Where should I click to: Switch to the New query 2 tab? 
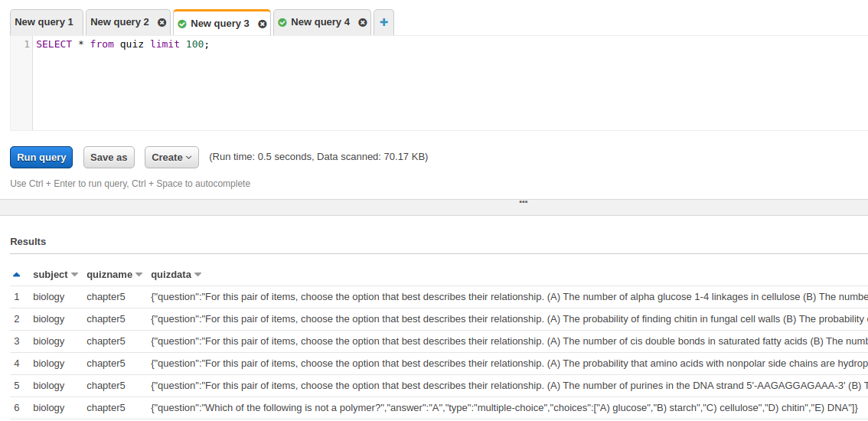click(119, 23)
